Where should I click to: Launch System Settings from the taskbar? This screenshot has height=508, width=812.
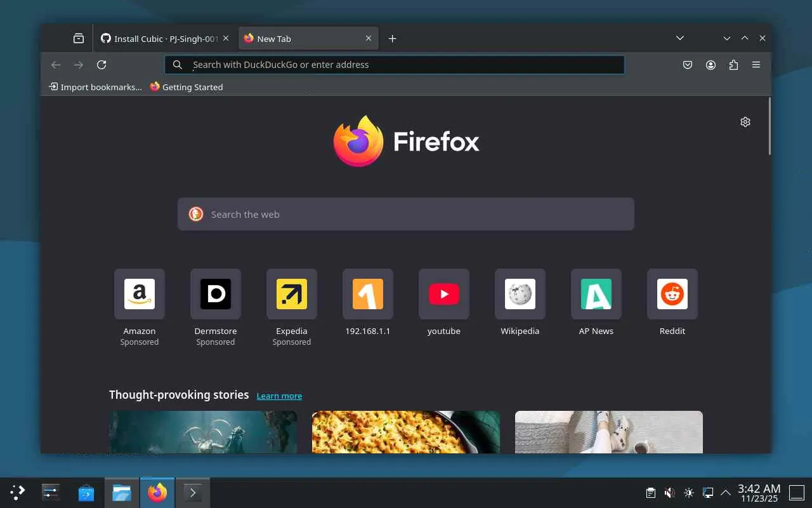pyautogui.click(x=51, y=492)
